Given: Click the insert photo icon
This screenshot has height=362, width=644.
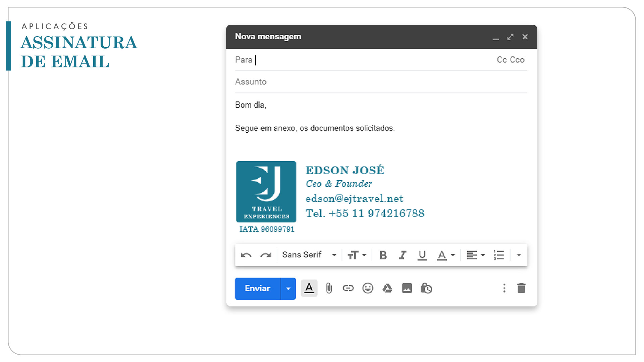Looking at the screenshot, I should click(x=407, y=288).
